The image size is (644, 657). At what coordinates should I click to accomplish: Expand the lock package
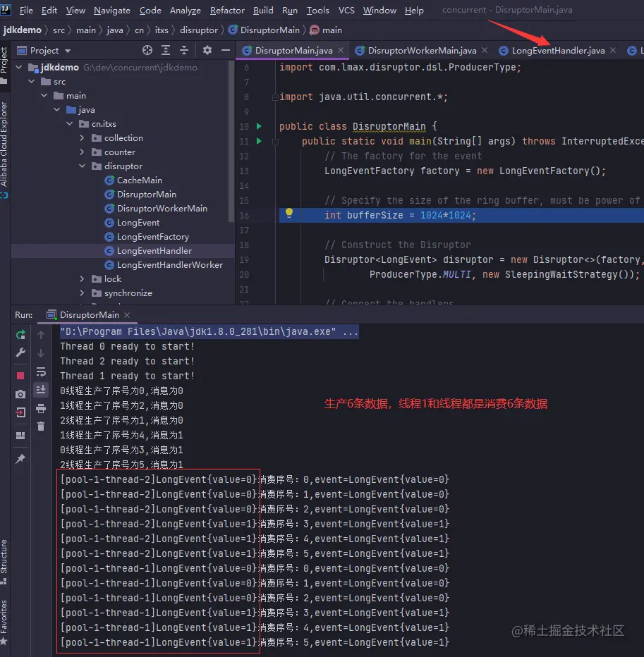pos(83,279)
